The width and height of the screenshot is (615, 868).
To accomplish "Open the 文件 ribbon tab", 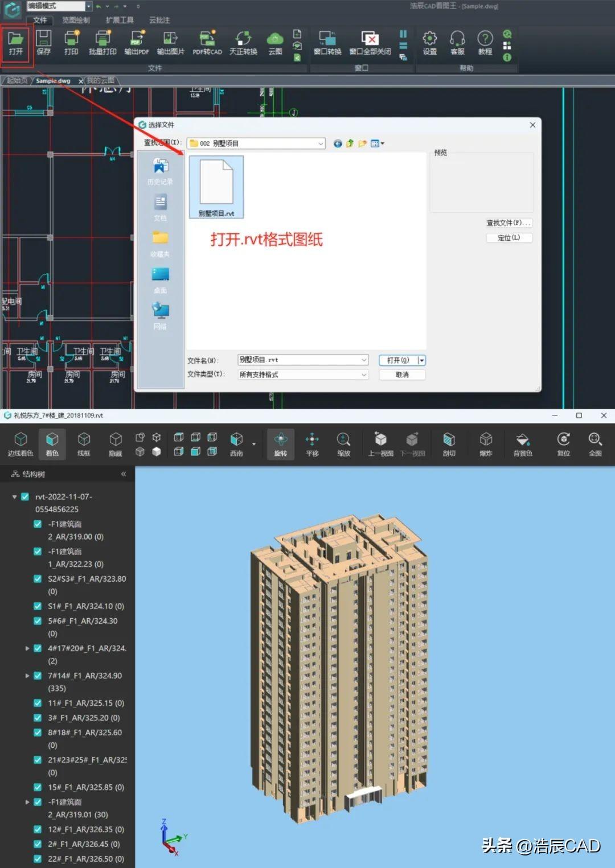I will (x=40, y=20).
